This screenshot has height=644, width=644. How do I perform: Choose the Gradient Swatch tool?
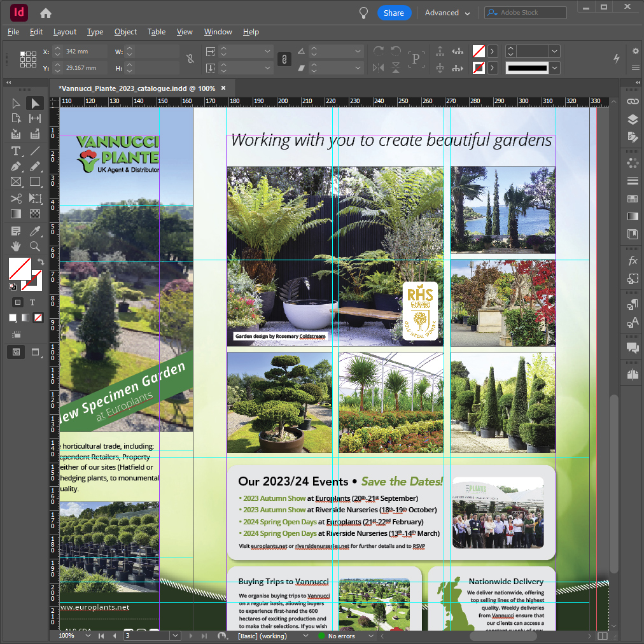(x=16, y=214)
